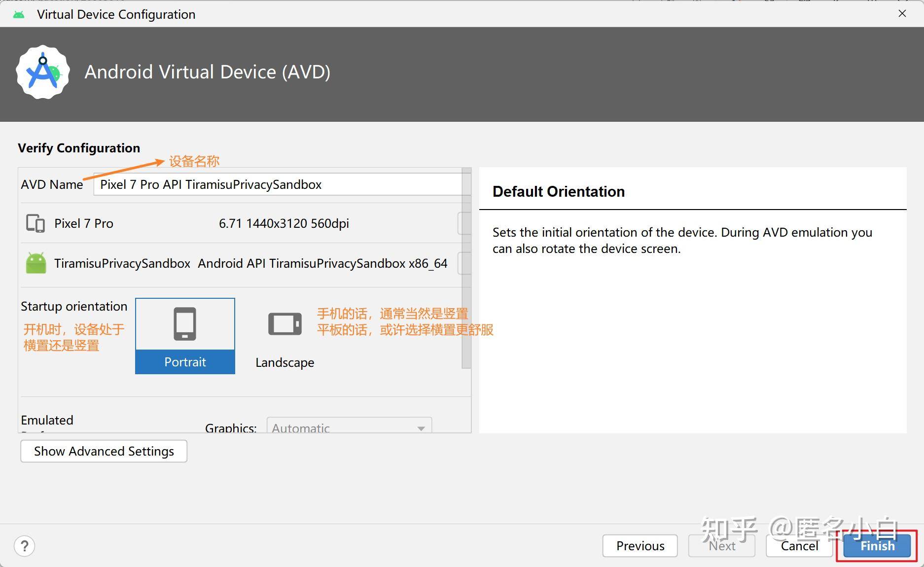
Task: Change the Pixel 7 Pro hardware row button
Action: [x=463, y=223]
